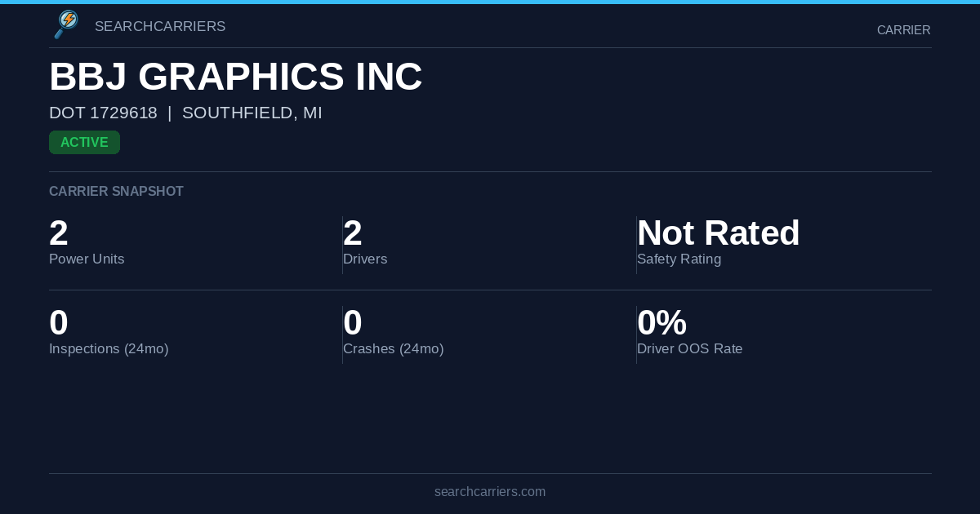Screen dimensions: 980x514
Task: Click the ACTIVE status badge
Action: click(x=84, y=143)
